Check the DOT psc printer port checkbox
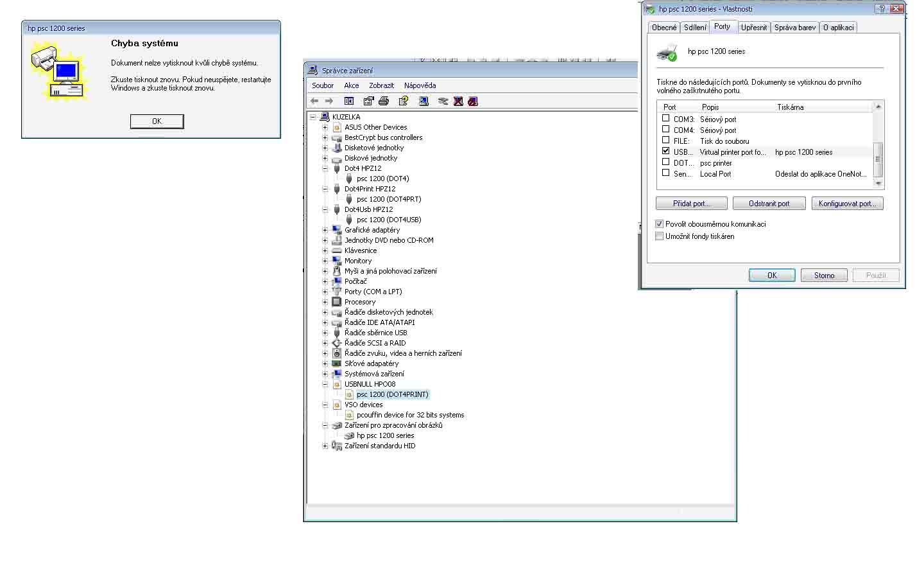This screenshot has width=924, height=578. click(665, 162)
